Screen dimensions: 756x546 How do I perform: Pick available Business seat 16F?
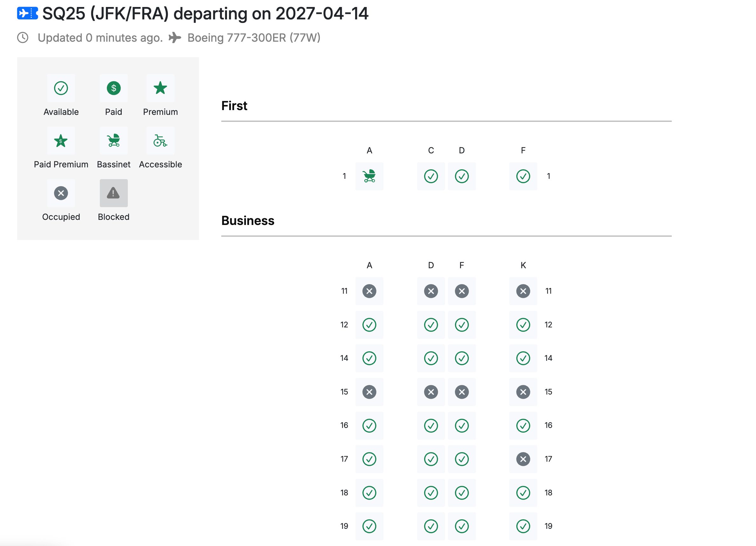(462, 426)
